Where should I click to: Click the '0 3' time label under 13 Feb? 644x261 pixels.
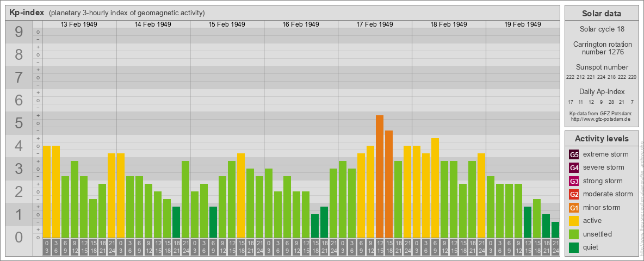47,247
